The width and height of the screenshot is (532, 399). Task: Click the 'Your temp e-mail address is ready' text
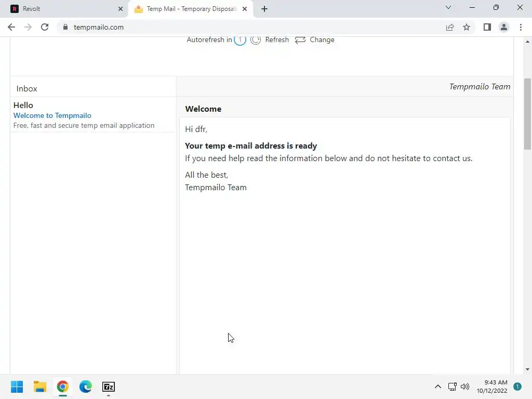[251, 146]
